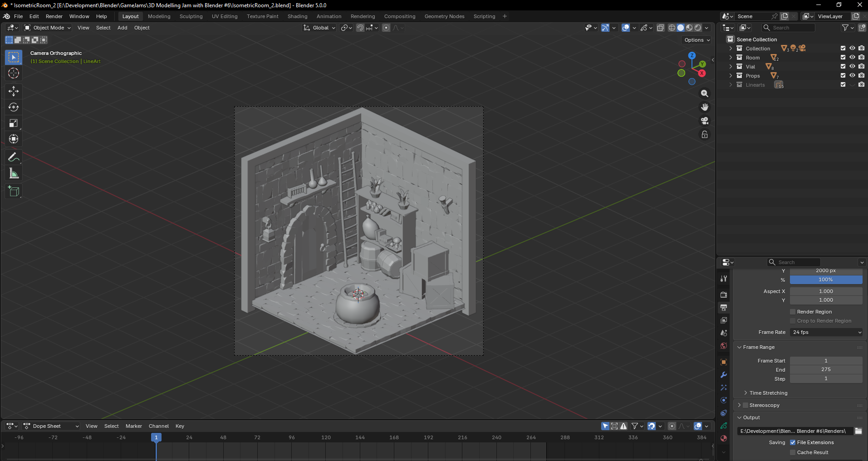Image resolution: width=868 pixels, height=461 pixels.
Task: Click the Frame End value field
Action: [x=826, y=369]
